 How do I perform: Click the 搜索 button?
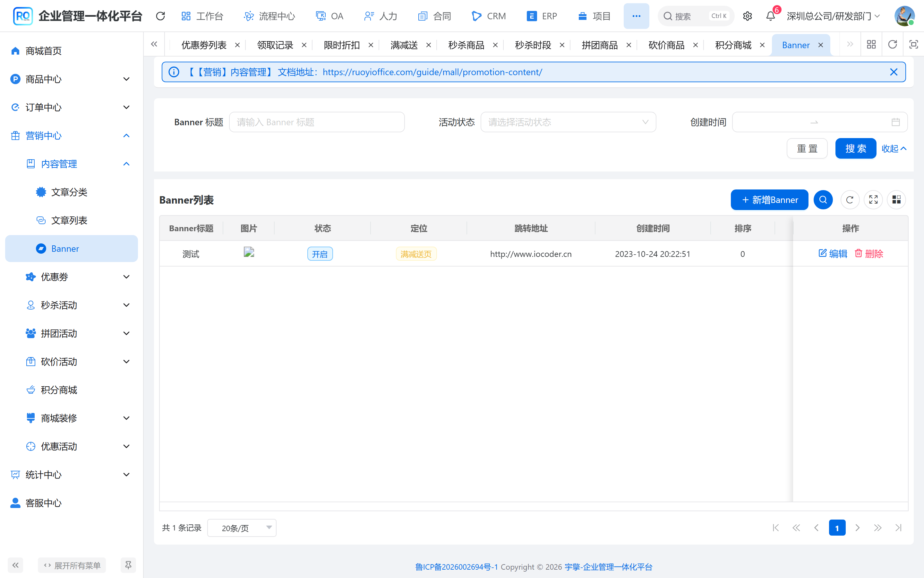855,148
